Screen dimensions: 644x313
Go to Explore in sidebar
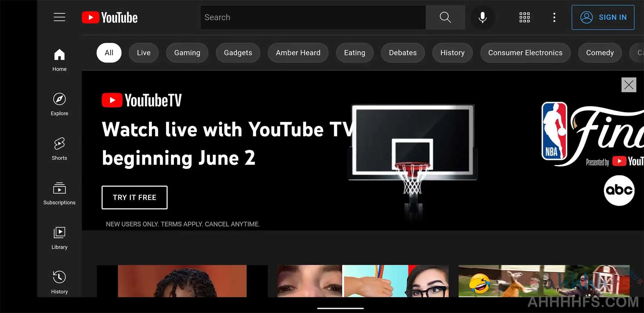coord(59,104)
